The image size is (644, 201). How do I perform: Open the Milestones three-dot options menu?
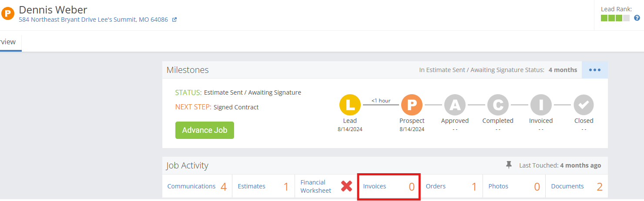pos(595,70)
